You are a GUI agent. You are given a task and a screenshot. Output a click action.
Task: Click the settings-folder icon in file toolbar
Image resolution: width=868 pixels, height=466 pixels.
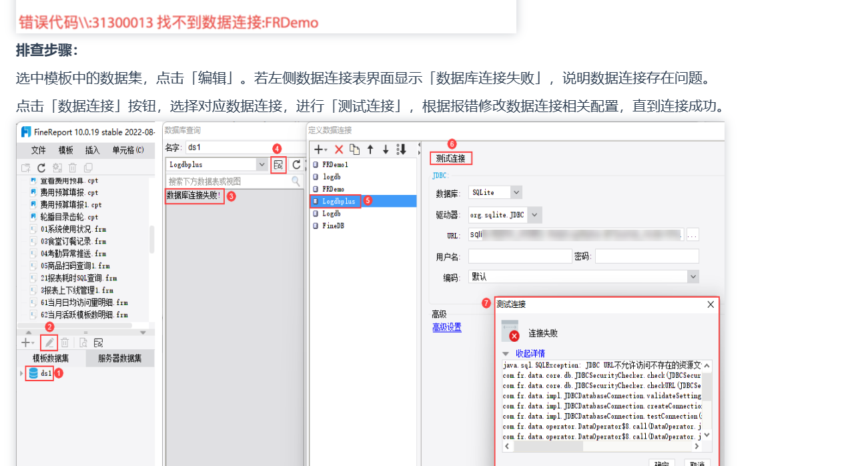[57, 168]
